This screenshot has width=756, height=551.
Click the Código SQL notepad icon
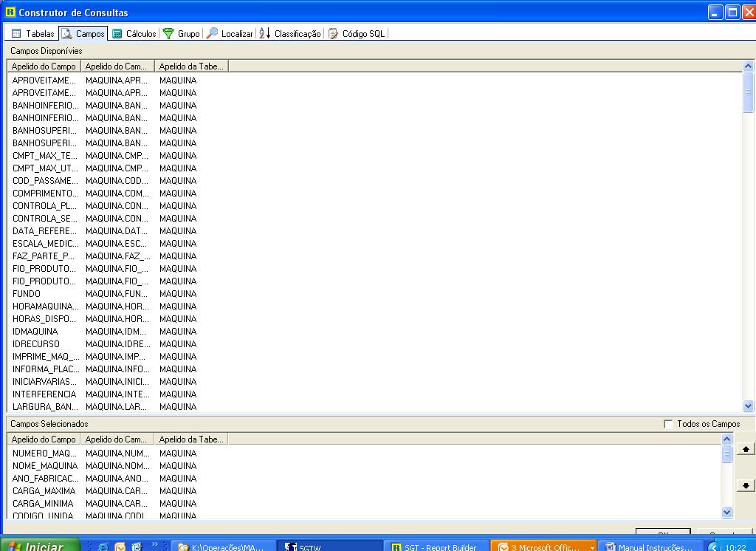point(334,33)
